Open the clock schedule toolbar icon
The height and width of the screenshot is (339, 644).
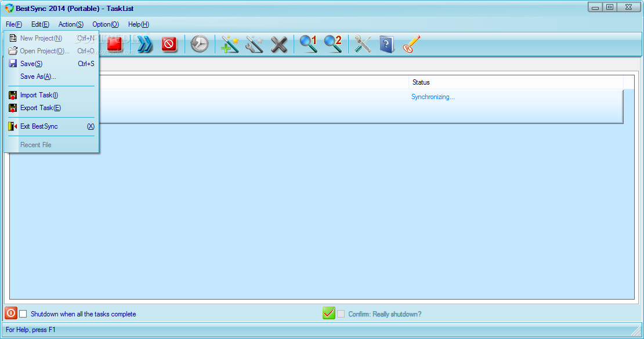(200, 44)
